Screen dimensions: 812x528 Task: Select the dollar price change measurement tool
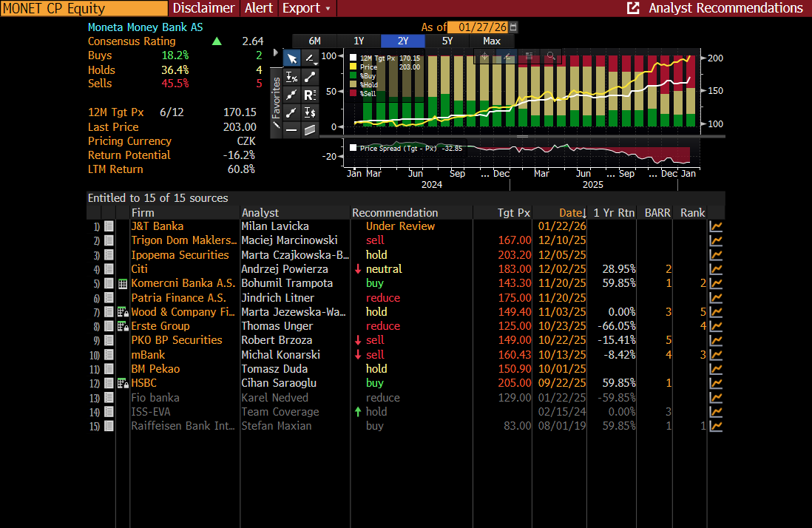tap(310, 112)
